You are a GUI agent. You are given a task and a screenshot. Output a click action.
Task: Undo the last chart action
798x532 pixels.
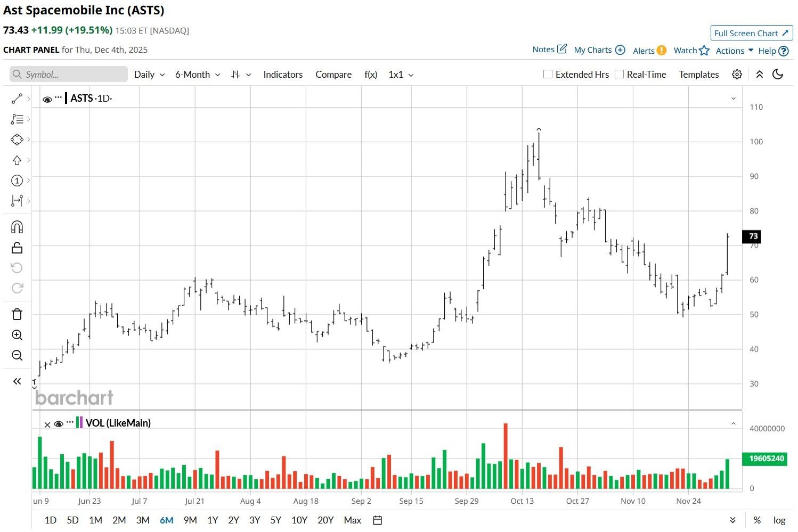pos(17,268)
